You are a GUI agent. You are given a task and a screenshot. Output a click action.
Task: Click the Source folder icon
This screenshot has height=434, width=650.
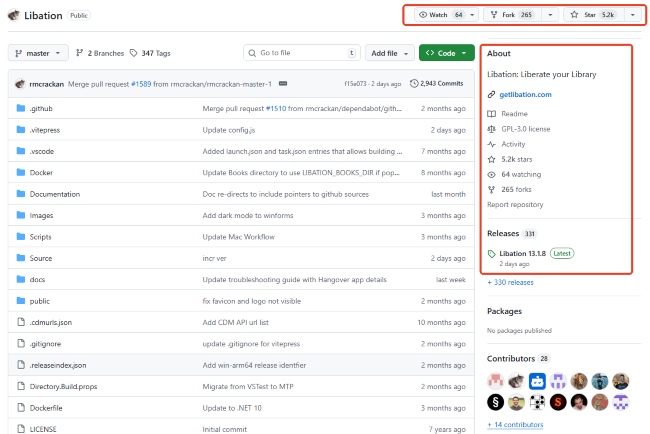[21, 258]
